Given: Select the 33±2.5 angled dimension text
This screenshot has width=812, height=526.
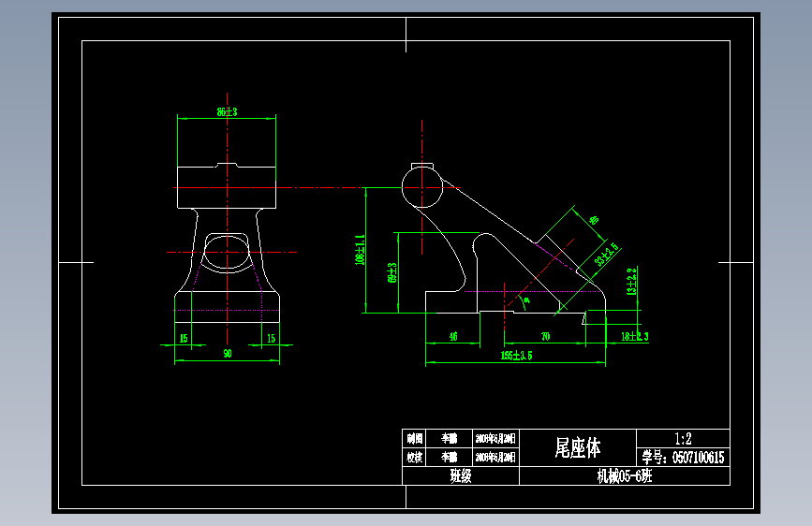Looking at the screenshot, I should pos(606,255).
